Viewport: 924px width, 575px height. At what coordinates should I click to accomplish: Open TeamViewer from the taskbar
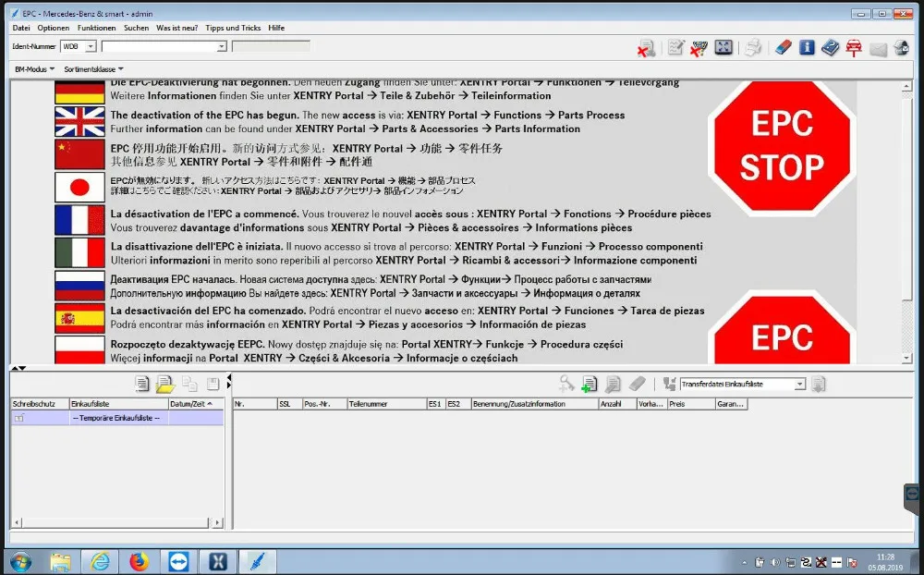click(x=178, y=562)
